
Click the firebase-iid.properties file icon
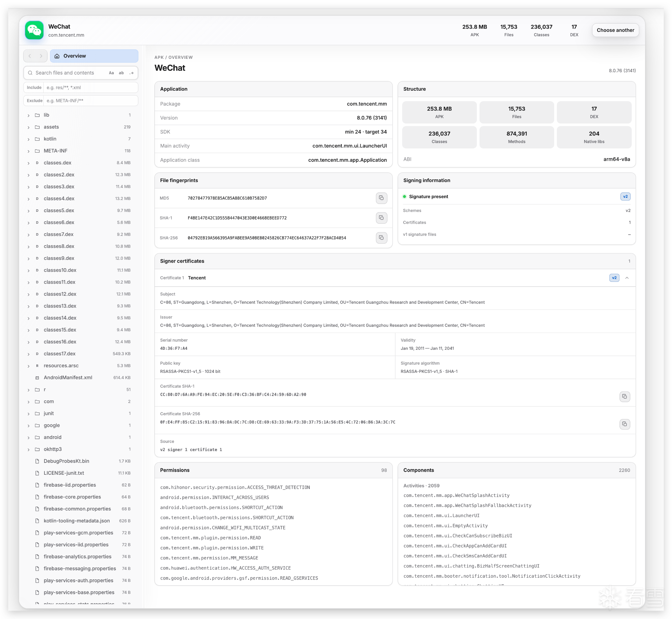coord(37,485)
